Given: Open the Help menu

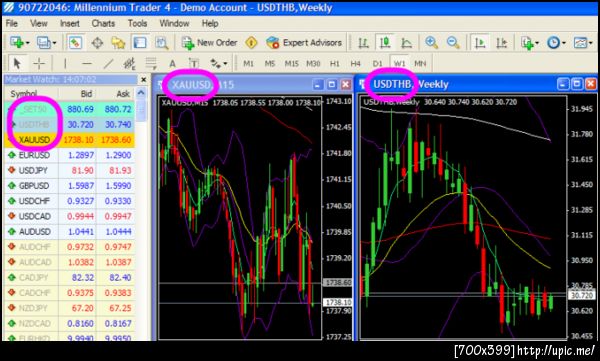Looking at the screenshot, I should coord(210,24).
